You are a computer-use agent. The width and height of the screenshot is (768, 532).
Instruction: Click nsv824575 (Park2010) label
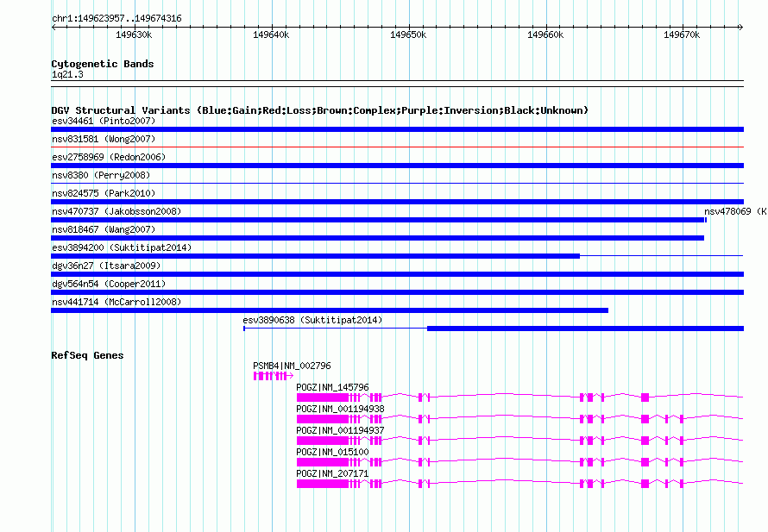[104, 193]
